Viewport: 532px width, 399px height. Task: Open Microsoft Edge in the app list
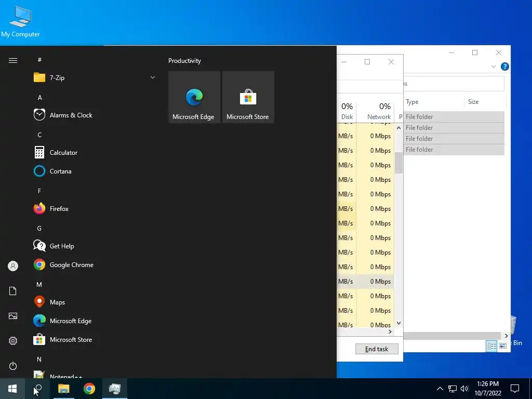(95, 321)
